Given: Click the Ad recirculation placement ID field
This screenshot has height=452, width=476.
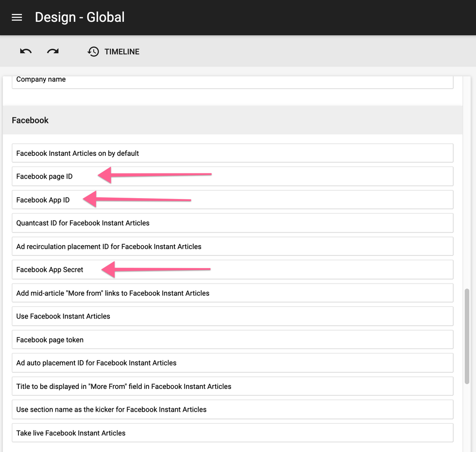Looking at the screenshot, I should pyautogui.click(x=233, y=246).
